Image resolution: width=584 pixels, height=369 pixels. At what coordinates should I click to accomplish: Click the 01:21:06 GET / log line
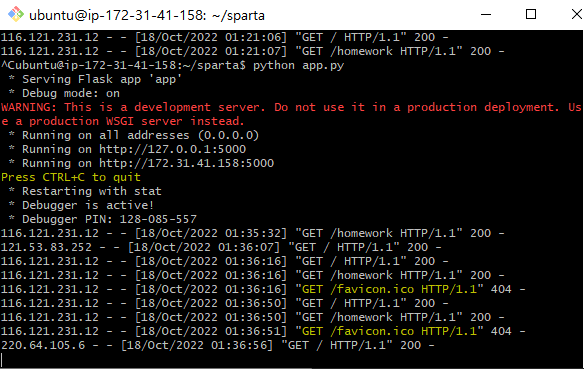(225, 38)
